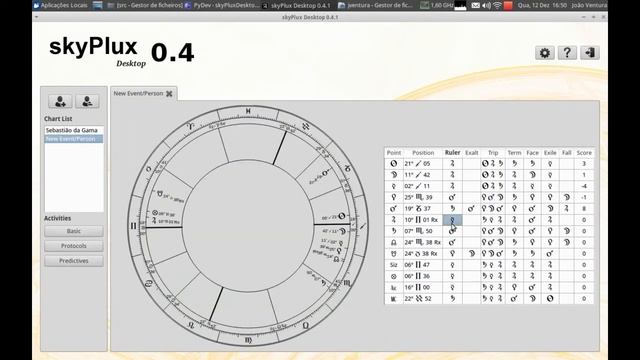Open the Basic activities
The image size is (640, 360).
pos(74,231)
